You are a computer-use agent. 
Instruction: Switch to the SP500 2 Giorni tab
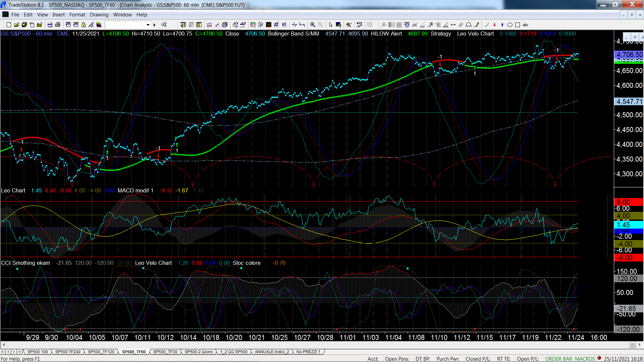pyautogui.click(x=199, y=352)
